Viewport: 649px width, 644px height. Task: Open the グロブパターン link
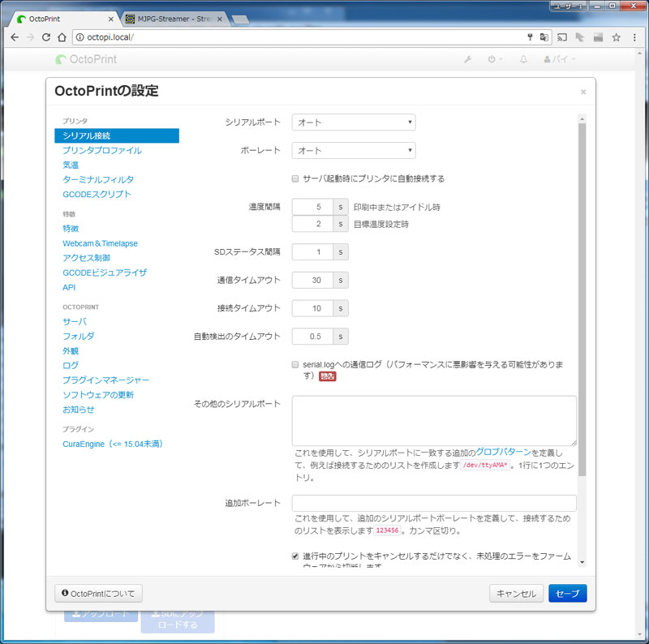pos(503,452)
